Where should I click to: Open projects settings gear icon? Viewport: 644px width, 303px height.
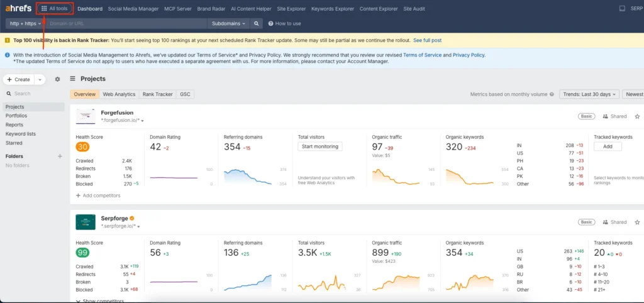tap(58, 80)
